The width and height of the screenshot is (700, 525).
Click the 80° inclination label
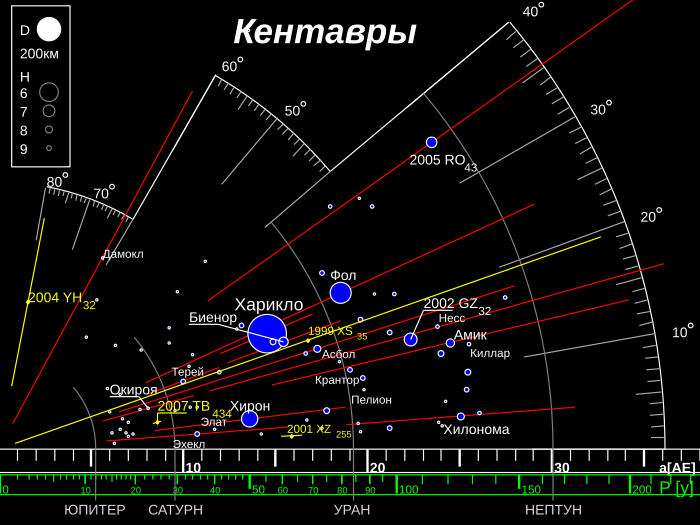click(x=58, y=180)
